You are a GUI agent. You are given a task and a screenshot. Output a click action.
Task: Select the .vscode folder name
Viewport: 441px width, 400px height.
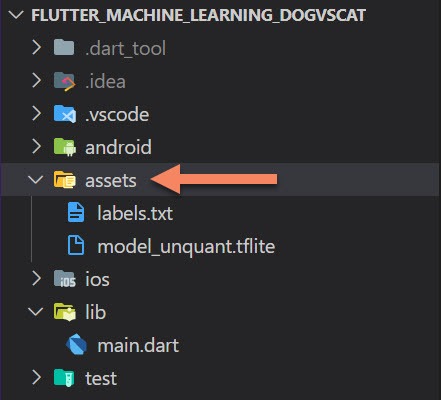click(117, 114)
